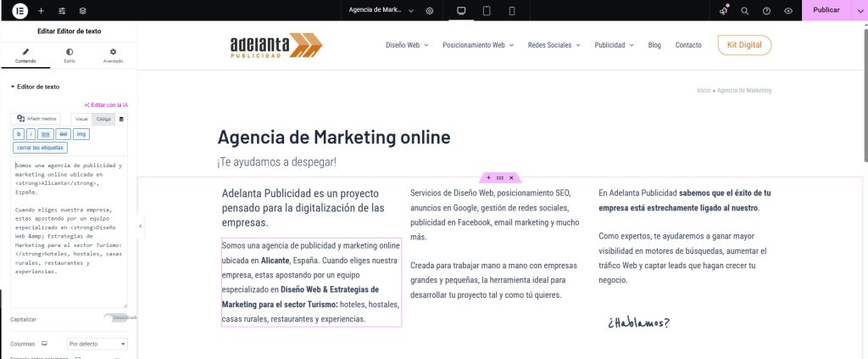Switch to mobile preview mode
The width and height of the screenshot is (868, 359).
[x=511, y=10]
